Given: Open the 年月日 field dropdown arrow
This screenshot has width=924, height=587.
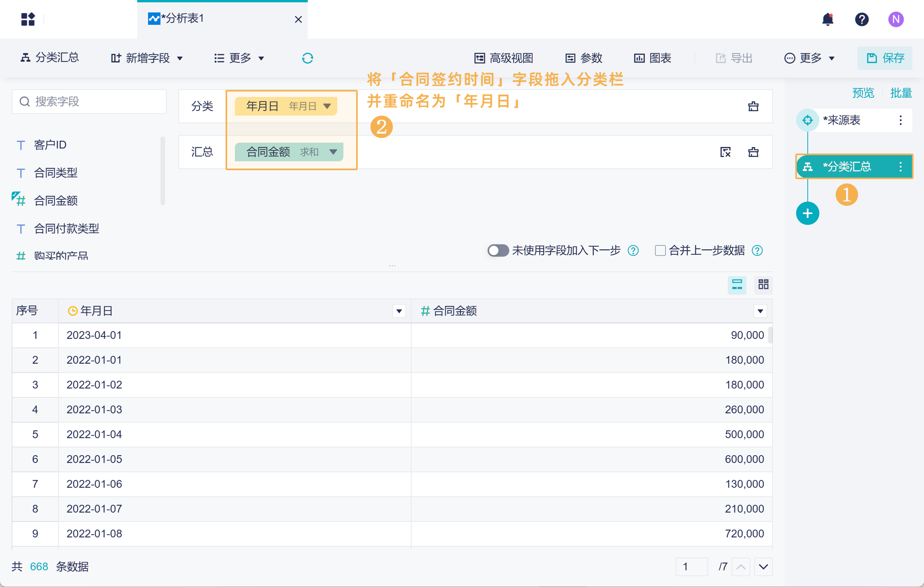Looking at the screenshot, I should tap(327, 106).
